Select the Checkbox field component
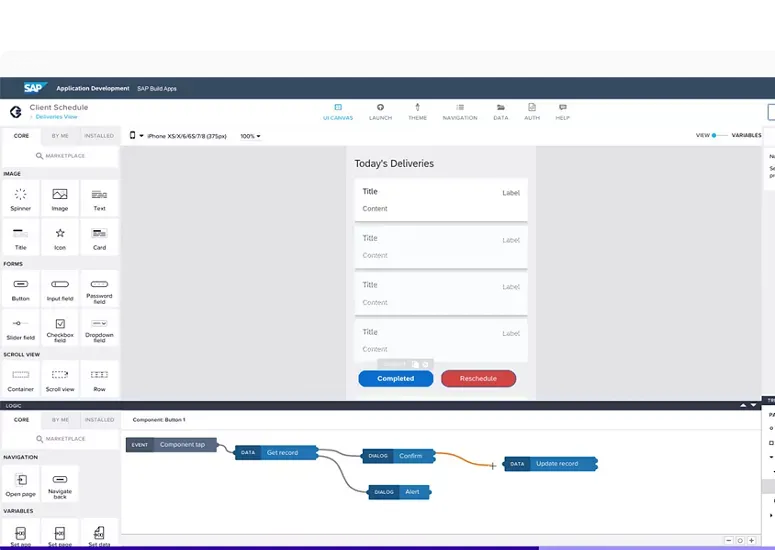The image size is (775, 550). (x=60, y=329)
